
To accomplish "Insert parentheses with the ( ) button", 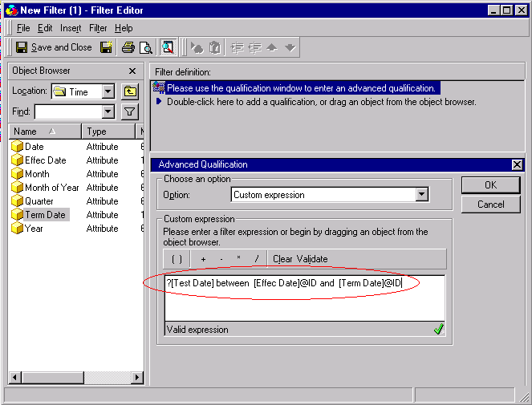I will 177,259.
